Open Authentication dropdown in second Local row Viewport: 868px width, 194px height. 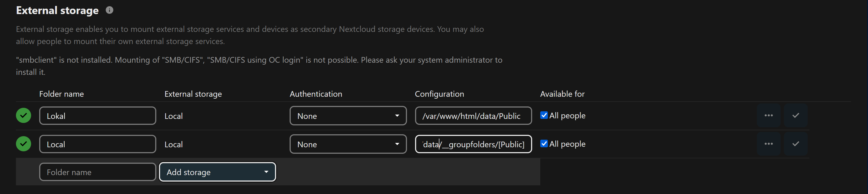point(348,144)
